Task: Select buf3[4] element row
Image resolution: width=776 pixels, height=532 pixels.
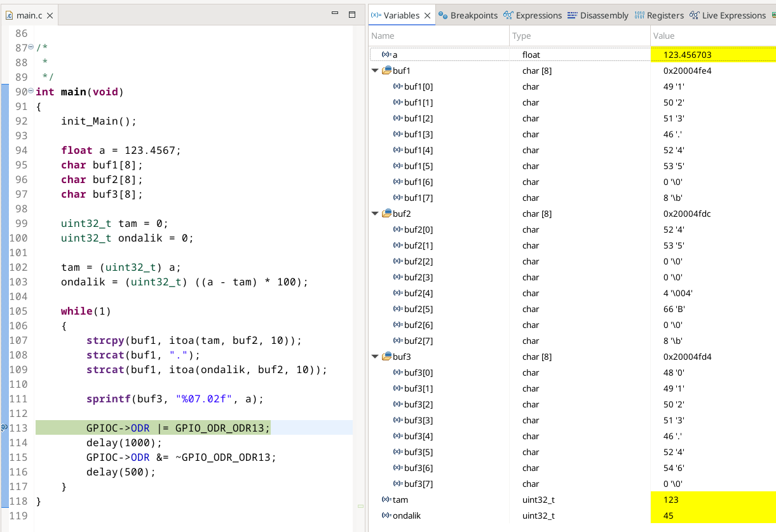Action: pyautogui.click(x=572, y=436)
